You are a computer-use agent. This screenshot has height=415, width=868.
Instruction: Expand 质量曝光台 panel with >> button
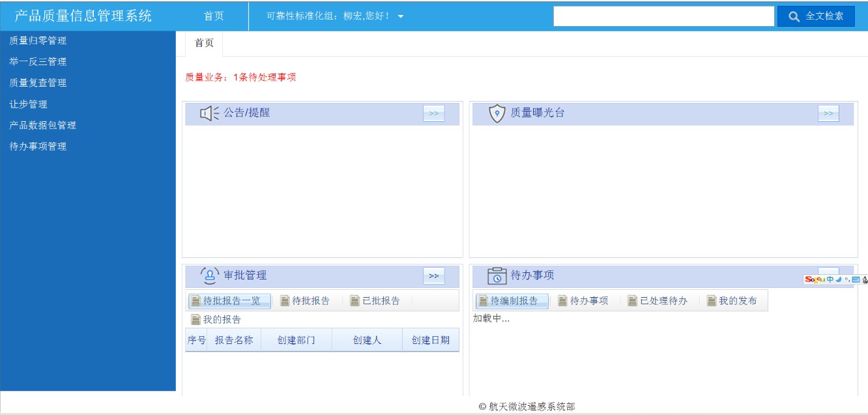point(828,113)
